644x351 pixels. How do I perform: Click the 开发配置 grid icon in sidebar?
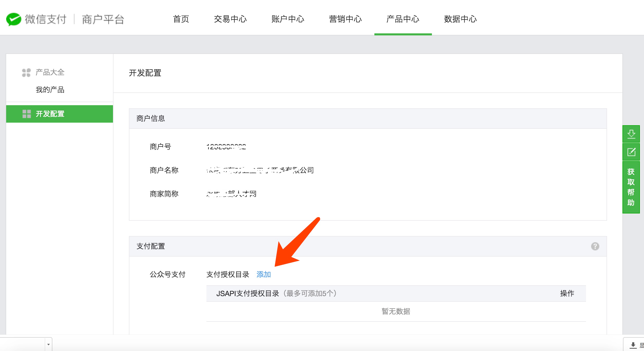pyautogui.click(x=27, y=114)
